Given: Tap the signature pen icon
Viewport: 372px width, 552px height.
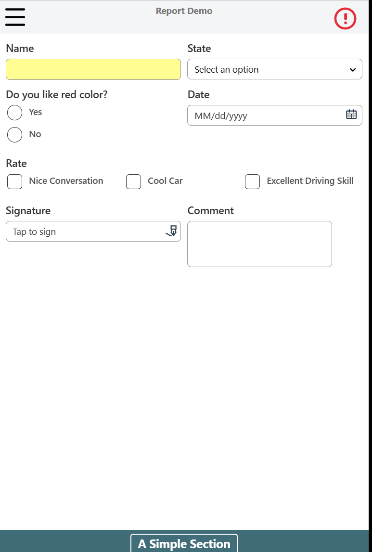Looking at the screenshot, I should [x=172, y=231].
